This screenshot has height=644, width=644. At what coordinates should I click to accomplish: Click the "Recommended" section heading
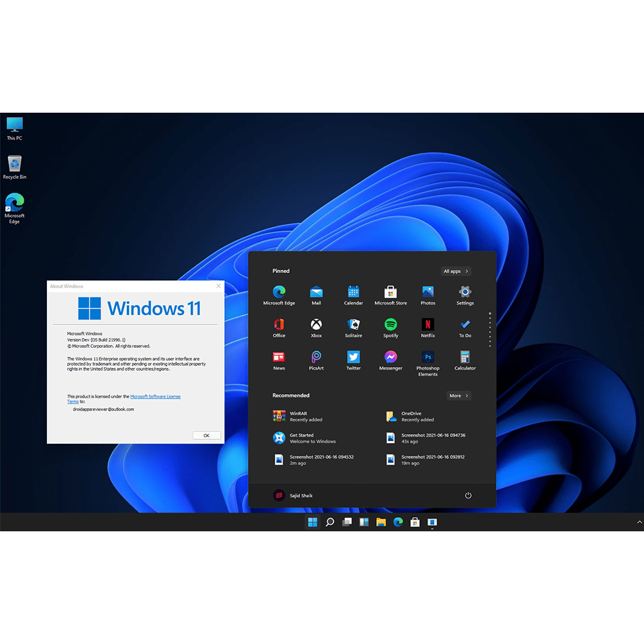(x=291, y=395)
